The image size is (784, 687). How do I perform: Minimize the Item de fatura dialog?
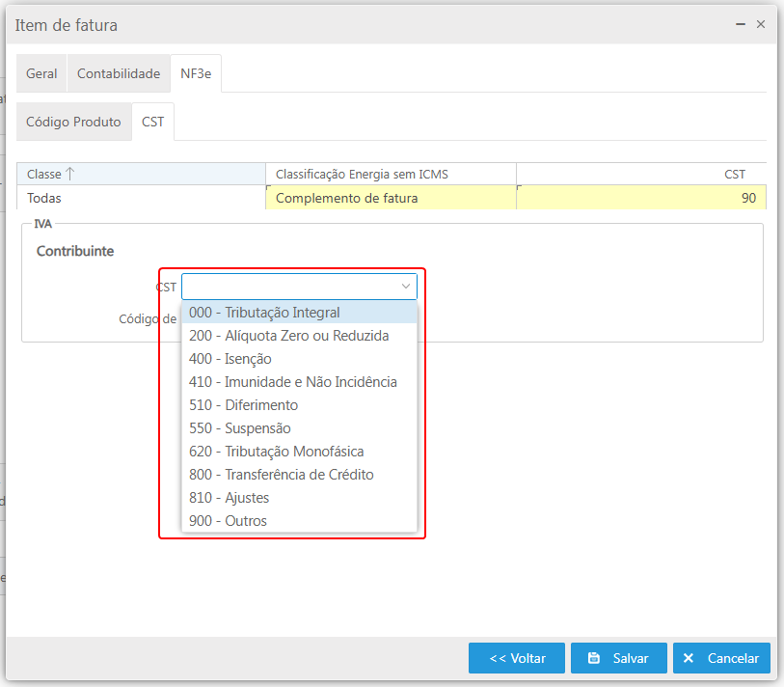pos(740,25)
